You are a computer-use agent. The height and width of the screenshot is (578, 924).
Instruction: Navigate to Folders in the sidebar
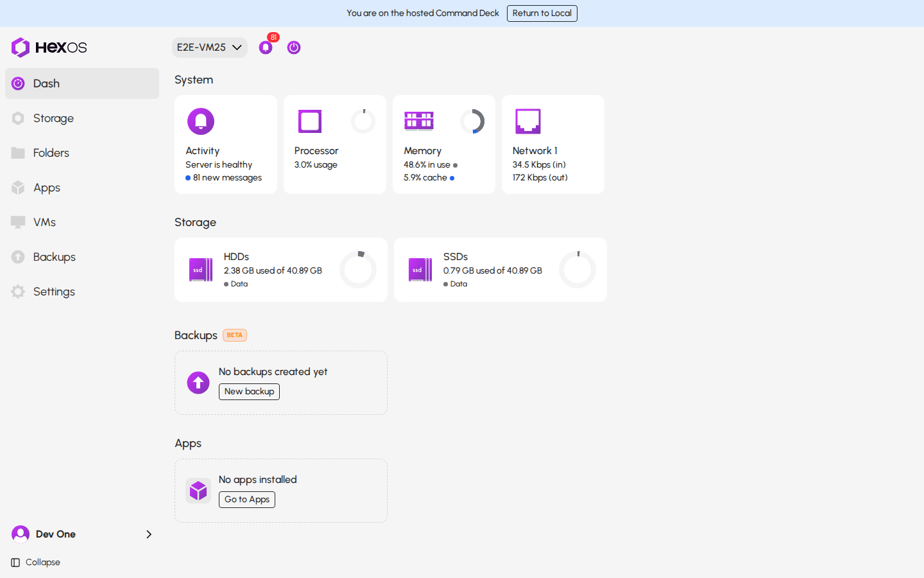tap(82, 153)
